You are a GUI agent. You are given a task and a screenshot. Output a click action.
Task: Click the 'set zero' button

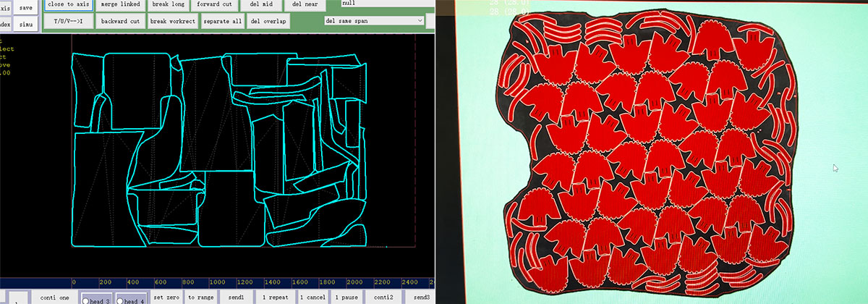pyautogui.click(x=166, y=297)
